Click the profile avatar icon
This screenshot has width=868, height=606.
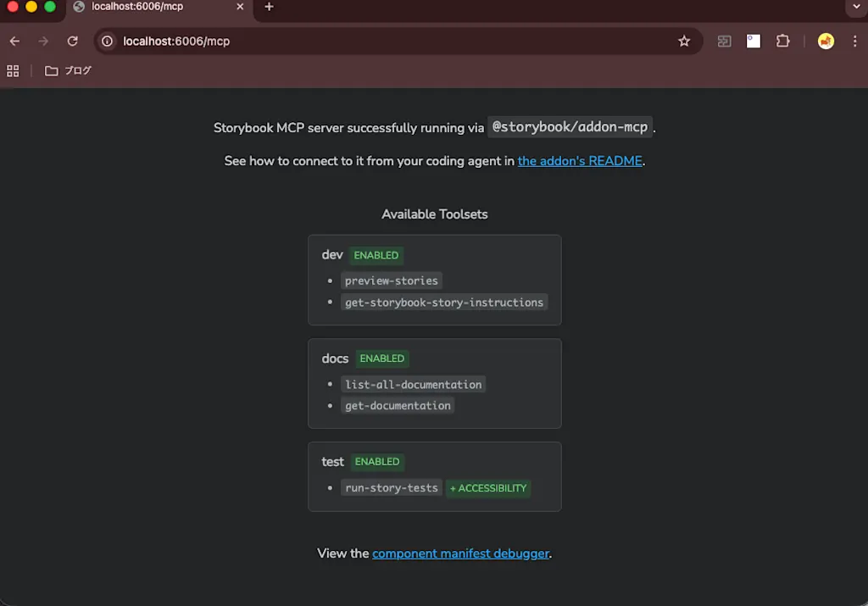826,41
